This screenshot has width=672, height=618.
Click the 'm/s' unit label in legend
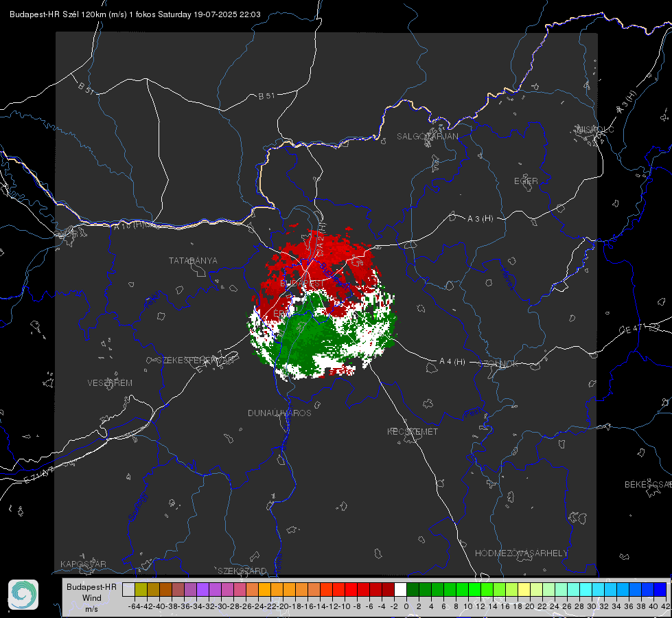pos(92,609)
